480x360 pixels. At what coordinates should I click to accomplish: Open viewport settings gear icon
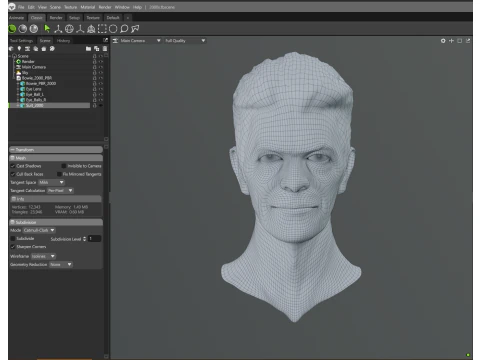[x=443, y=41]
